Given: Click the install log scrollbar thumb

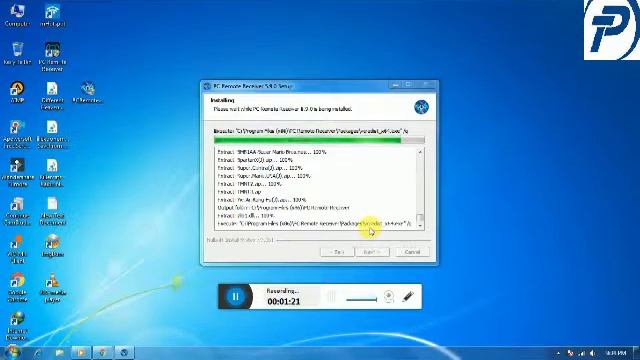Looking at the screenshot, I should pos(420,218).
